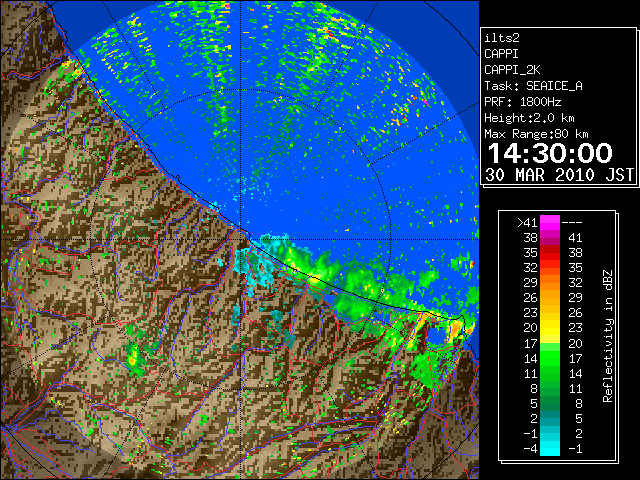
Task: Click the 'Task: SEAICE_A' line
Action: [533, 86]
